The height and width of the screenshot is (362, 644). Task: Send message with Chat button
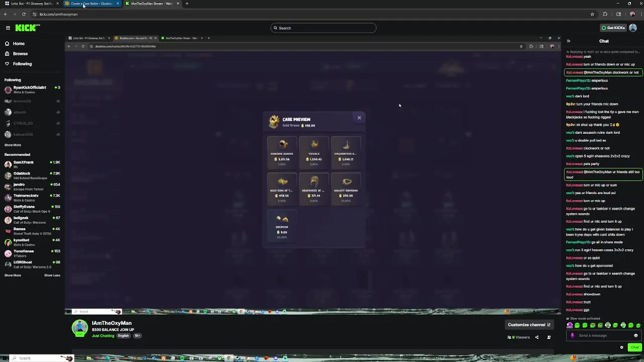[x=634, y=347]
